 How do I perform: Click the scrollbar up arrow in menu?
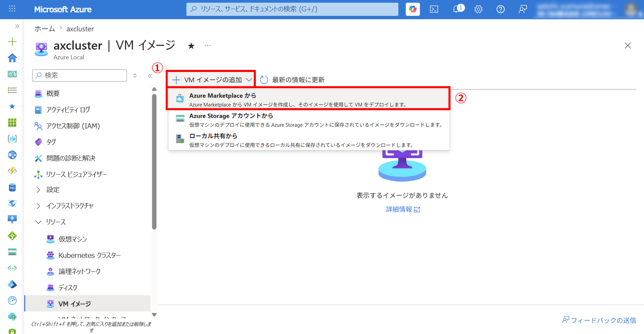tap(154, 89)
